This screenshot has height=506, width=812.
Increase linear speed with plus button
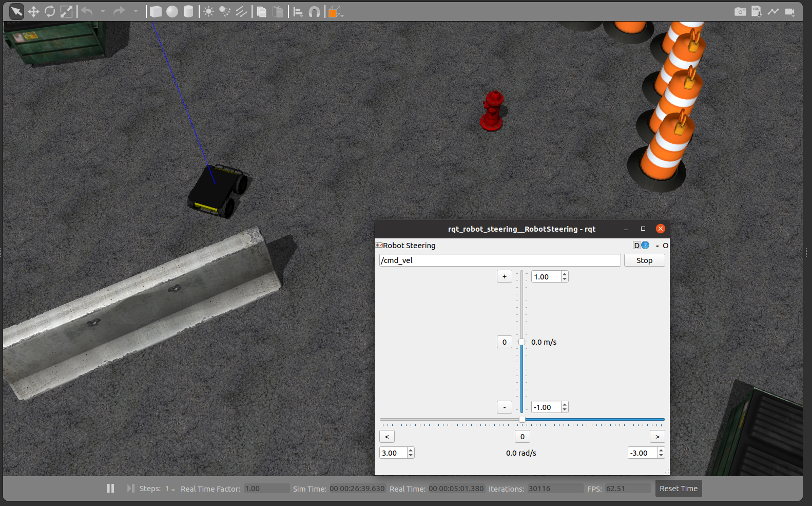[505, 276]
